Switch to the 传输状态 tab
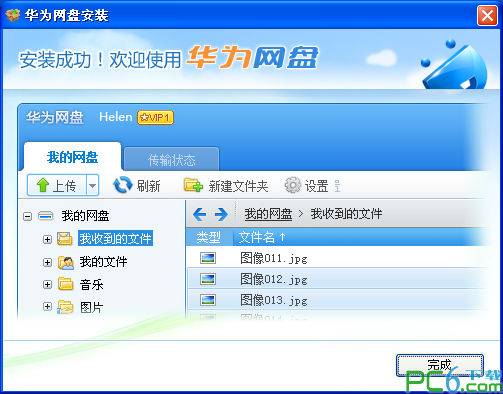 [x=172, y=160]
